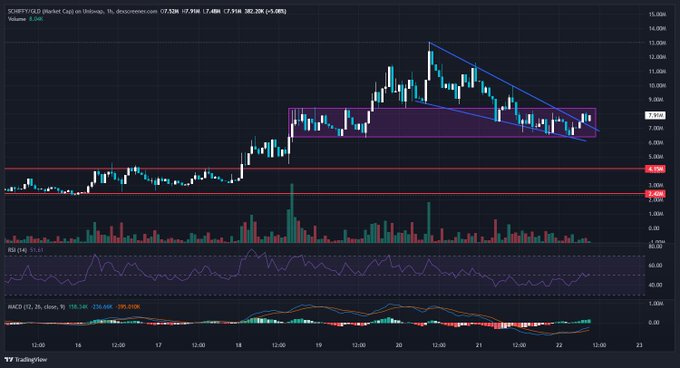Click the change value 382.20K (+5.08%)
The image size is (680, 368).
[x=265, y=12]
